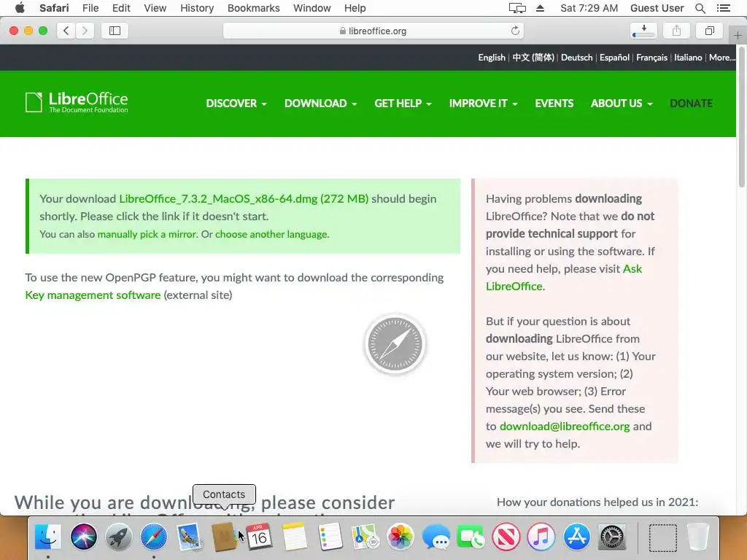Open Messages from the Dock
Viewport: 747px width, 560px height.
[436, 537]
